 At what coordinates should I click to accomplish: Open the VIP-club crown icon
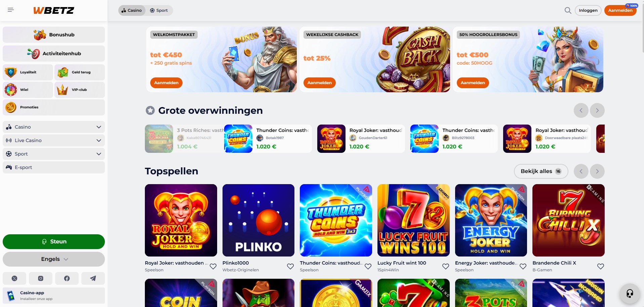(63, 90)
